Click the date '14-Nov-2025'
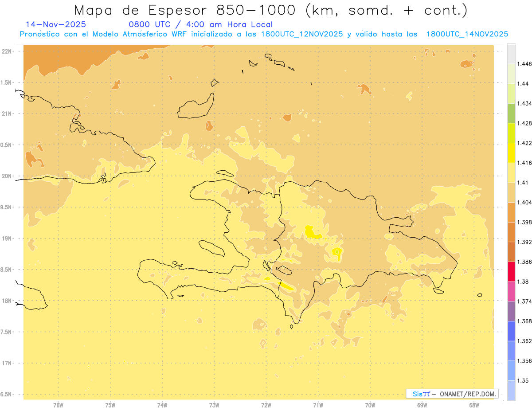 [x=56, y=24]
